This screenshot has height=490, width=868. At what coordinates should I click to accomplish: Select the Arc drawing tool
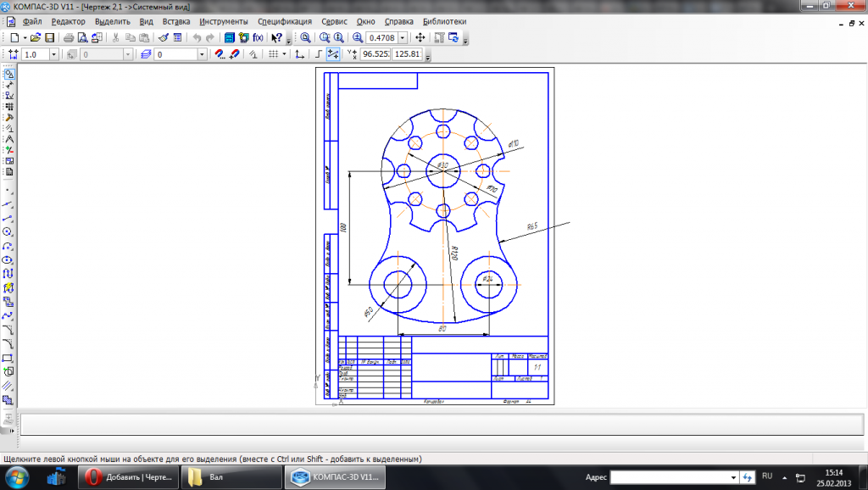[x=8, y=246]
